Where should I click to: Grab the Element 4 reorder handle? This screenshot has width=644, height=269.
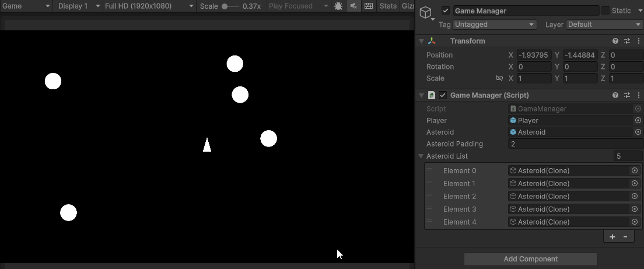tap(429, 221)
